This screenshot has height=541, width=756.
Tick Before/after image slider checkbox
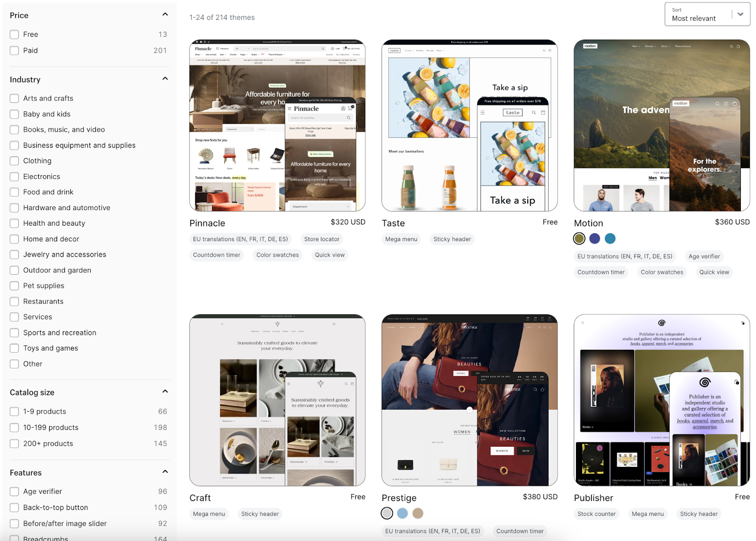[14, 524]
